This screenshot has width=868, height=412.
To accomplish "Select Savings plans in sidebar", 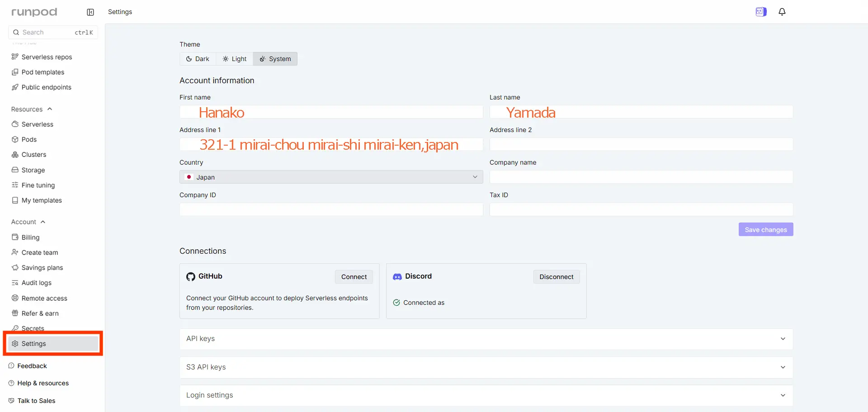I will click(42, 268).
